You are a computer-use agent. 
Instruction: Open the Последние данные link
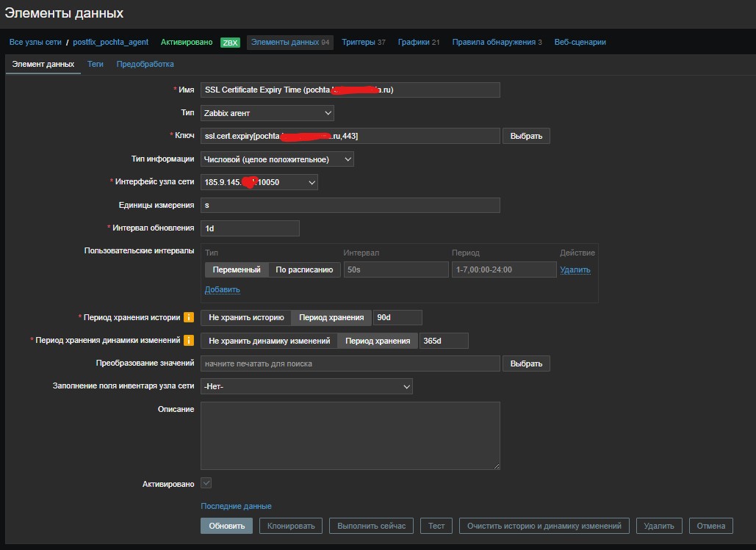(x=236, y=506)
